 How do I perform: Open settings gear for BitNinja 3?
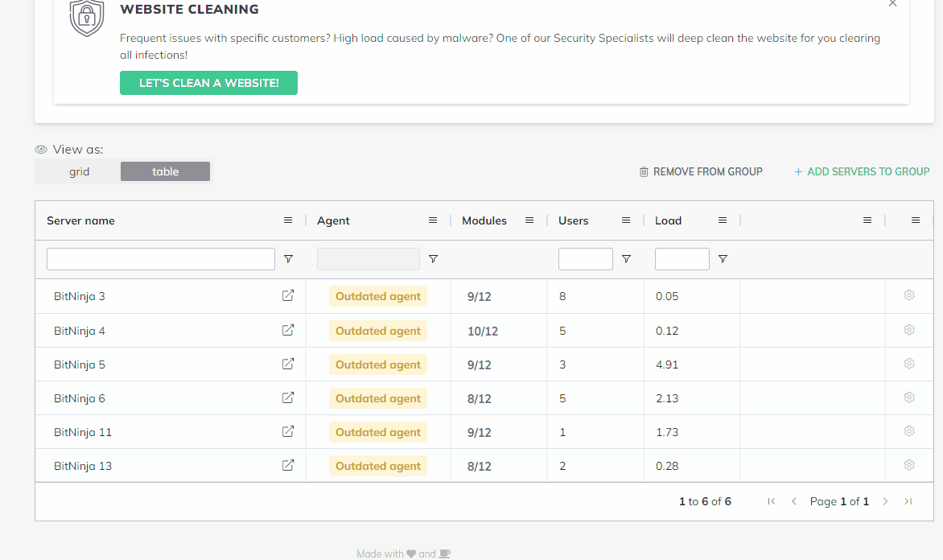[x=908, y=294]
